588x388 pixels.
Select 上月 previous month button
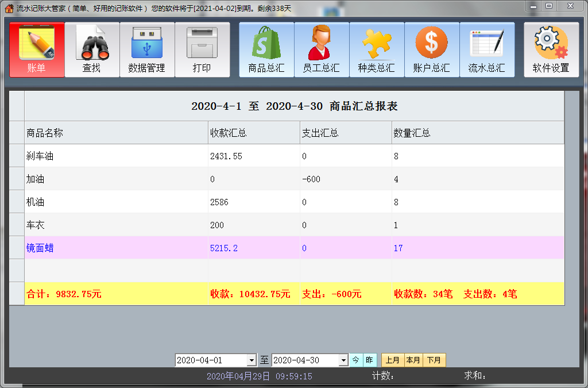point(393,360)
